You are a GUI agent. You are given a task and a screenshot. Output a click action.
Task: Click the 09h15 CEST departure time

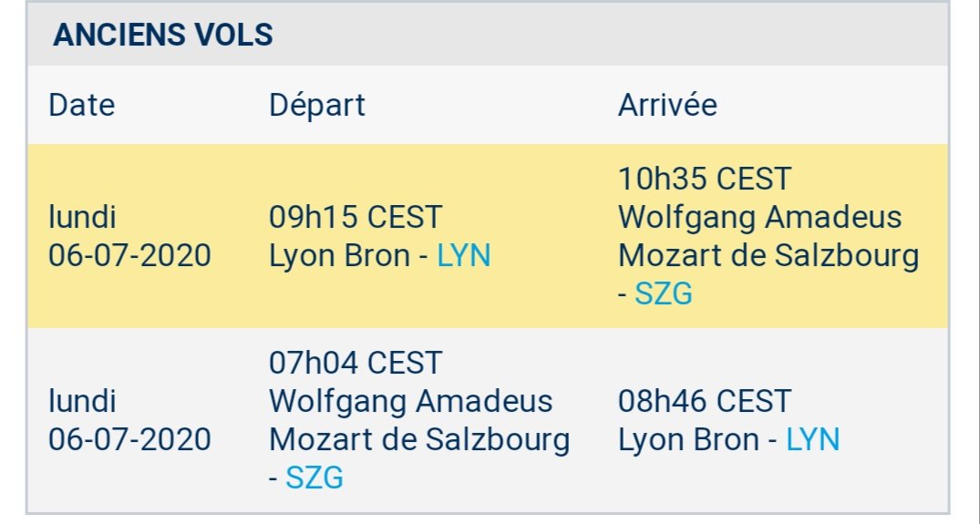point(356,217)
